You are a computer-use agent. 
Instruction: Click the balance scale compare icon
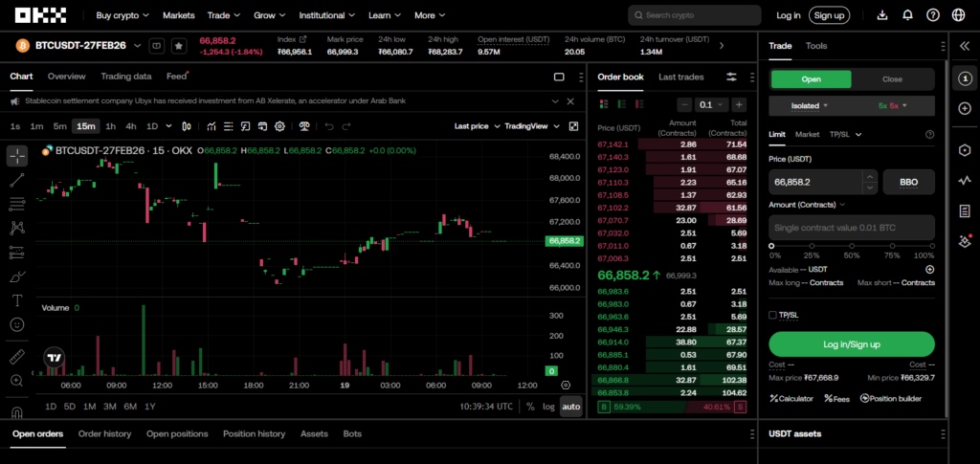[x=305, y=126]
